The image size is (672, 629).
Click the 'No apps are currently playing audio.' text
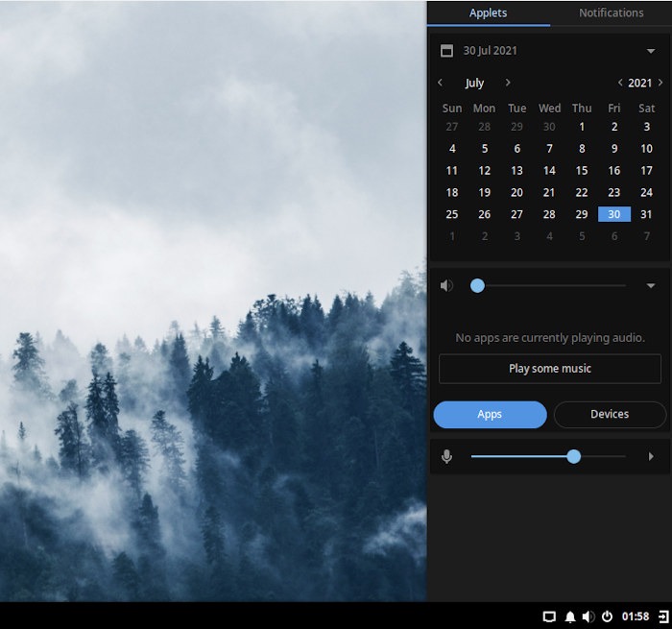pos(550,338)
